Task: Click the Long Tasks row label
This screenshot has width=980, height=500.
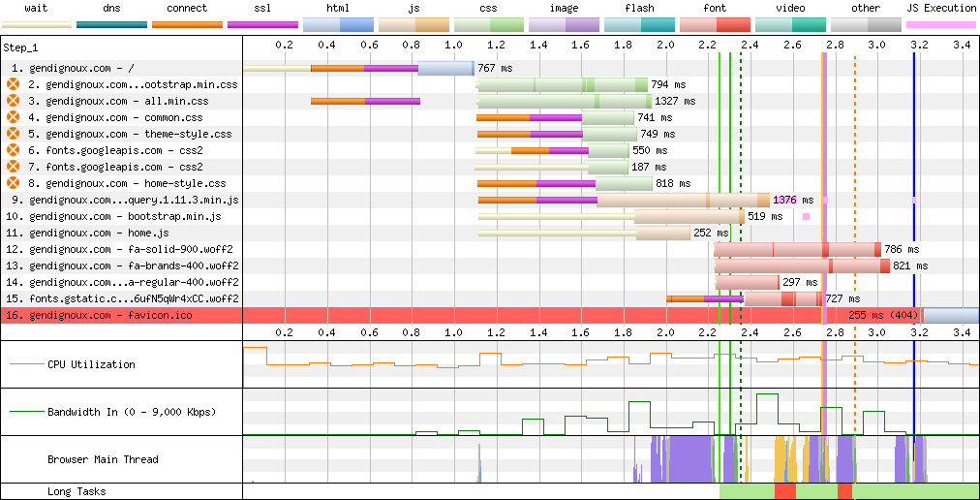Action: [77, 491]
